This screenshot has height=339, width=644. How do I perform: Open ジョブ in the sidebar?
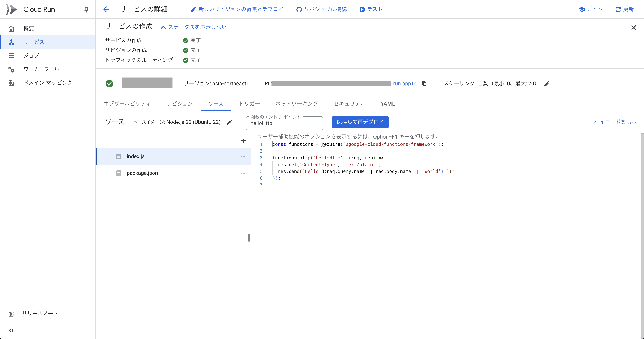[31, 55]
